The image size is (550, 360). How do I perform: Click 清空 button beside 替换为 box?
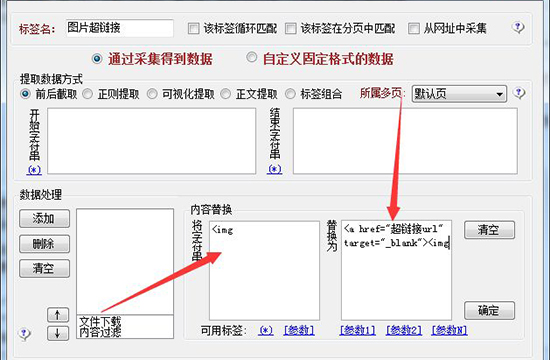click(489, 230)
